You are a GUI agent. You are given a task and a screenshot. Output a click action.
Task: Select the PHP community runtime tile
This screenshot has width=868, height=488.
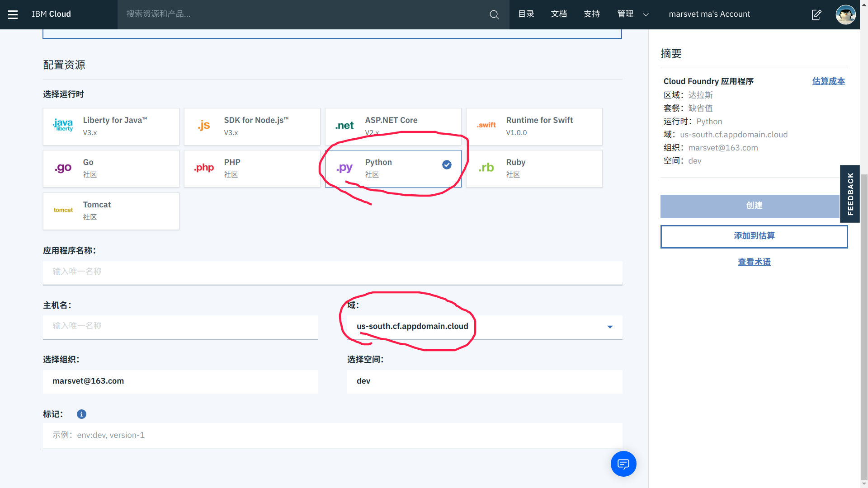click(252, 169)
